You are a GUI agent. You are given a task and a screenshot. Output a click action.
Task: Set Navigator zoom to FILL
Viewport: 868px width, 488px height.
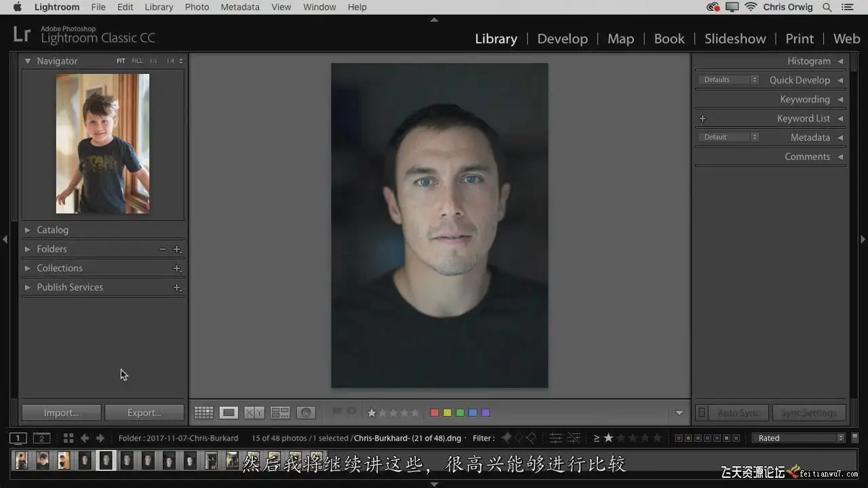click(x=137, y=61)
